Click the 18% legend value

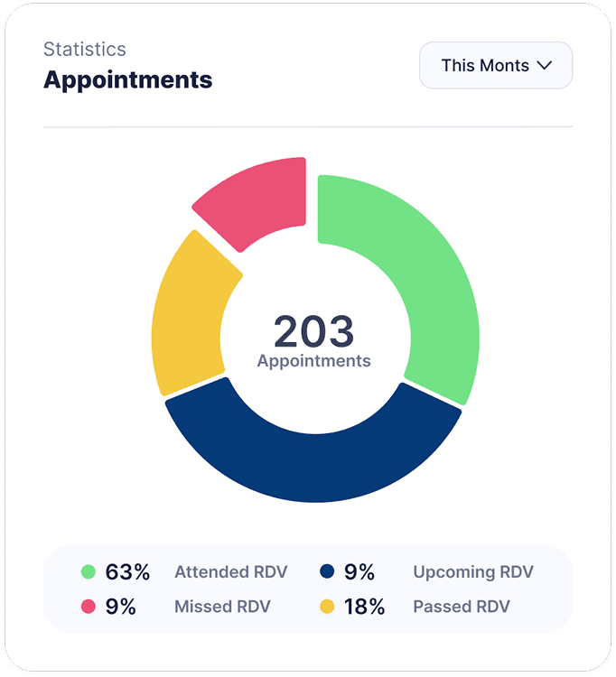[364, 607]
